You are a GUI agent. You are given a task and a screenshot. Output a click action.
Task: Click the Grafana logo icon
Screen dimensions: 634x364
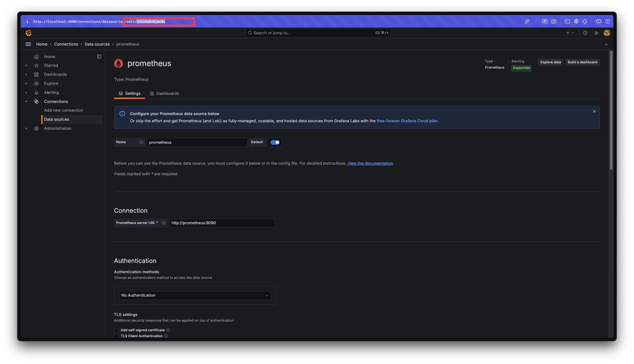point(28,33)
